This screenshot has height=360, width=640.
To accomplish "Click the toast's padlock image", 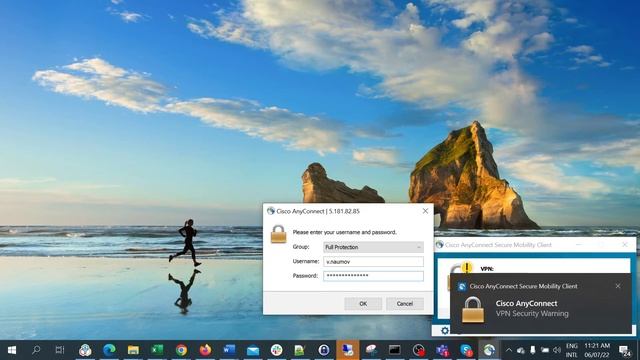I will 473,310.
